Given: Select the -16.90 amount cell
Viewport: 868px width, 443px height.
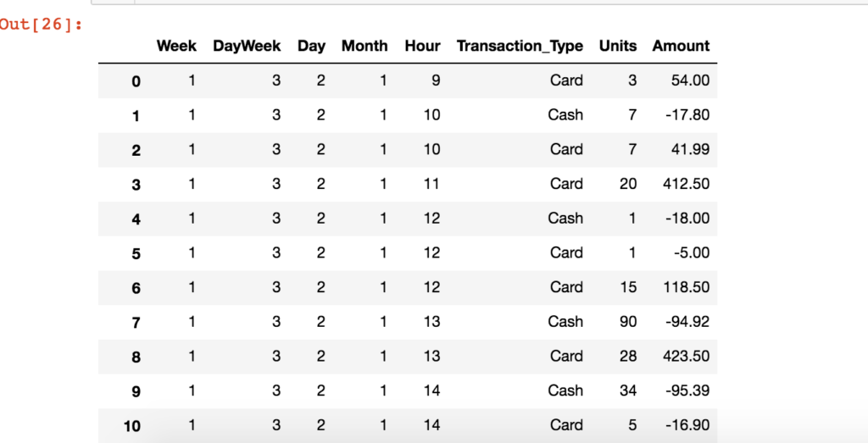Looking at the screenshot, I should [x=689, y=425].
